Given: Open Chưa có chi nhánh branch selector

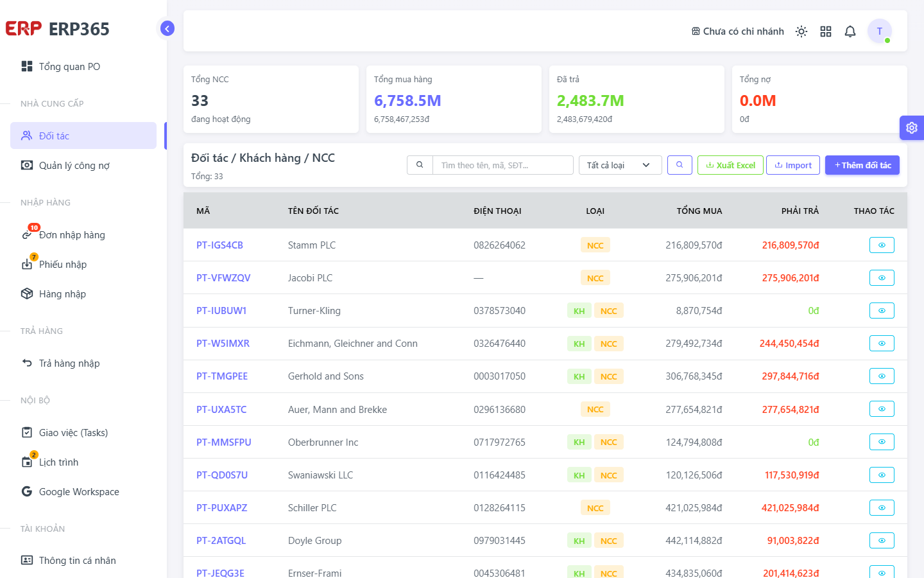Looking at the screenshot, I should coord(738,31).
